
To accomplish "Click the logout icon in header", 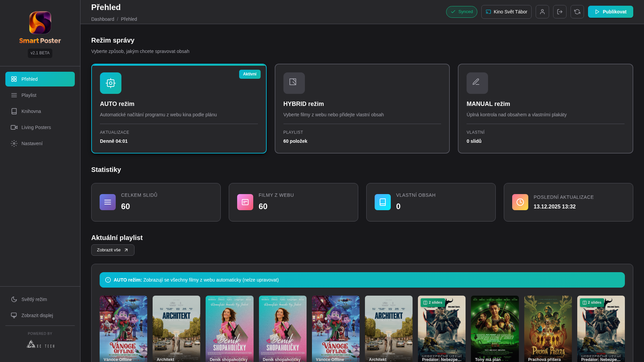I will coord(559,12).
